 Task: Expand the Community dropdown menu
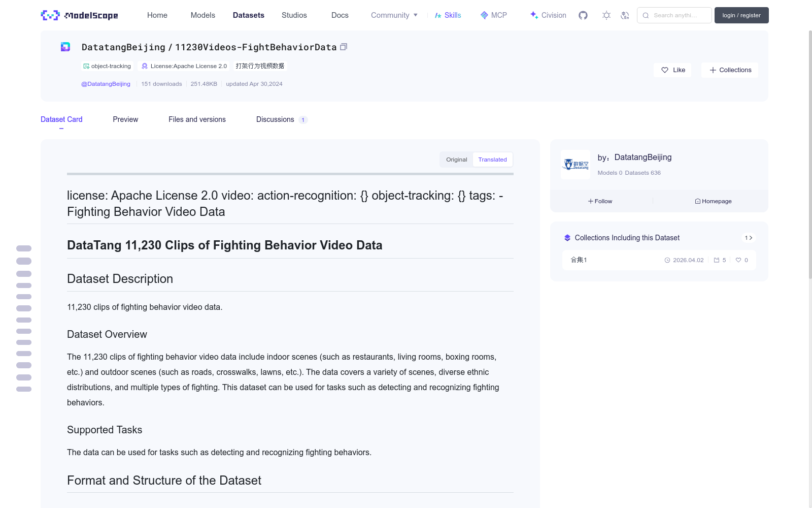pyautogui.click(x=394, y=15)
